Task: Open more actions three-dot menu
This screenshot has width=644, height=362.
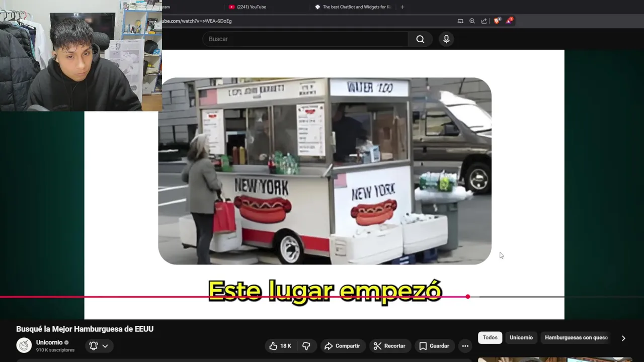Action: pos(465,346)
